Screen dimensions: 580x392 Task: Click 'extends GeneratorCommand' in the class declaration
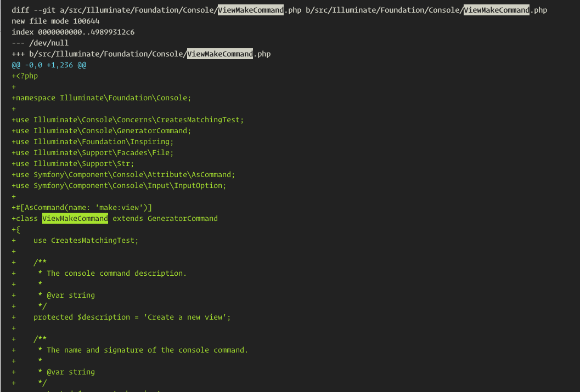(165, 218)
